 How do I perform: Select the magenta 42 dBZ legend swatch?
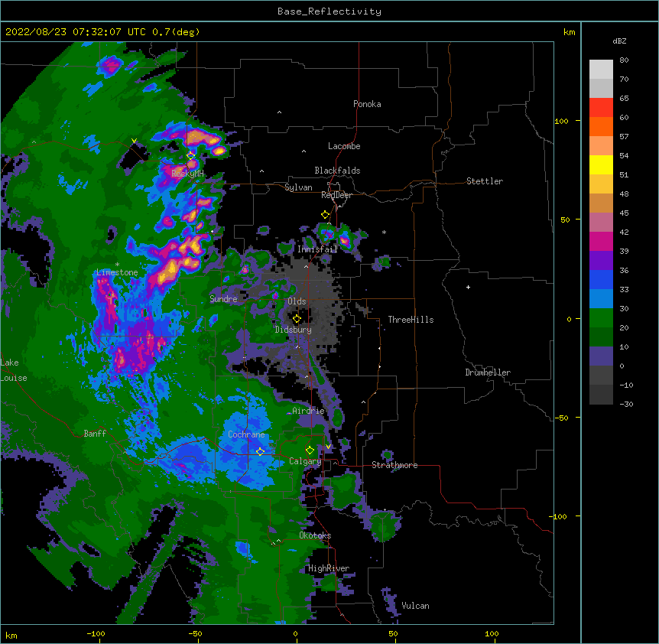coord(601,241)
